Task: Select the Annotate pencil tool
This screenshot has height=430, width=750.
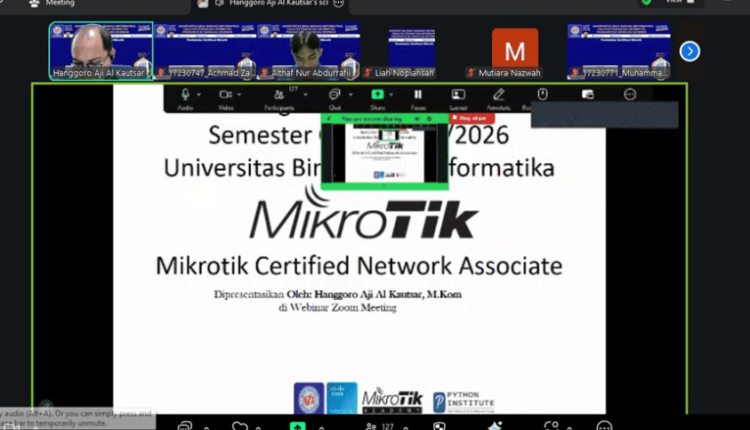Action: pos(498,94)
